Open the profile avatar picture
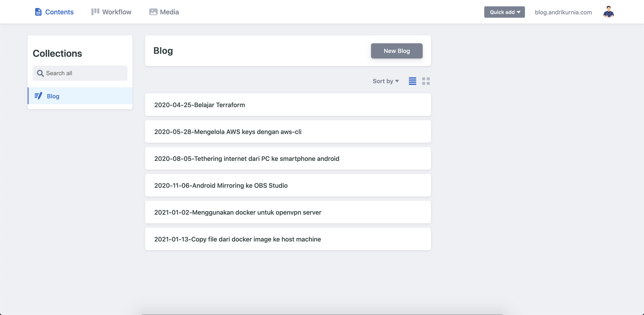The width and height of the screenshot is (644, 315). point(608,12)
